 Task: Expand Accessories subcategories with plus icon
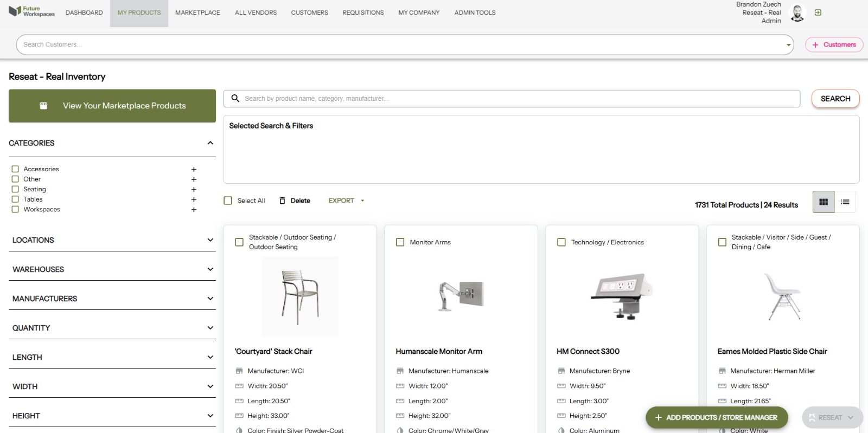point(194,170)
